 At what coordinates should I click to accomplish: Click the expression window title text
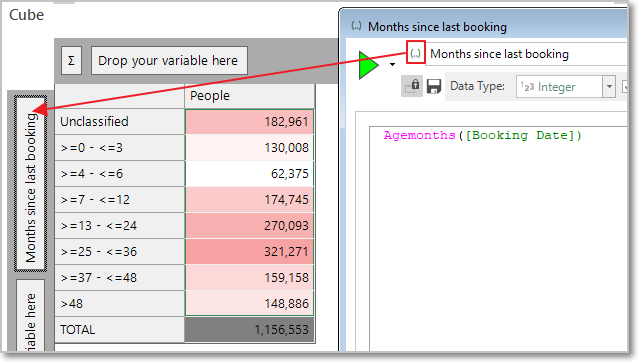[x=437, y=27]
